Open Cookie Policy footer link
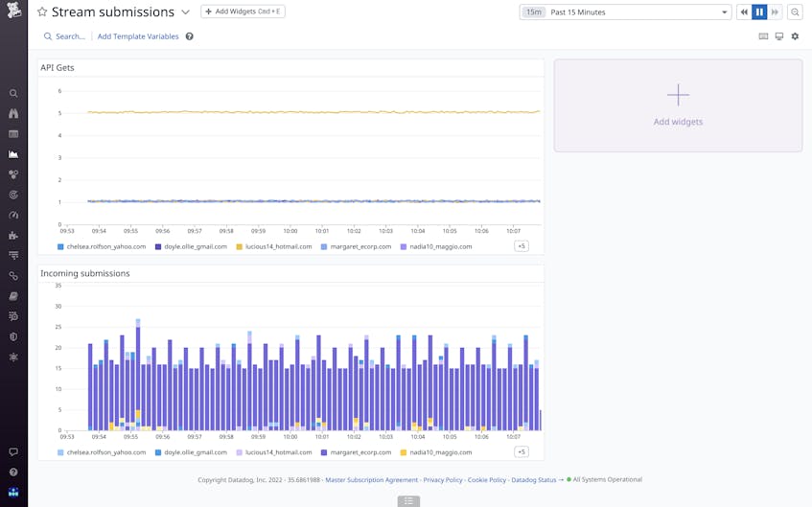The image size is (812, 507). click(487, 480)
